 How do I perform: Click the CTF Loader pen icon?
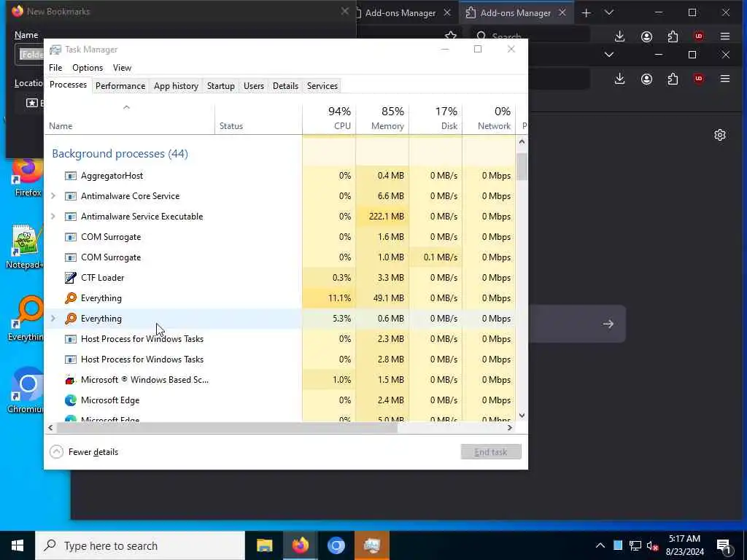pyautogui.click(x=71, y=278)
